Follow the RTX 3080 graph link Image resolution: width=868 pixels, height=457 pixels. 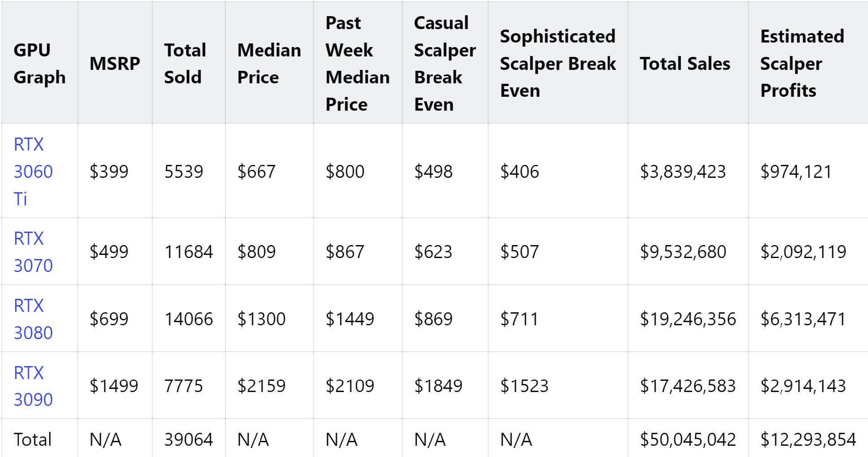[33, 319]
